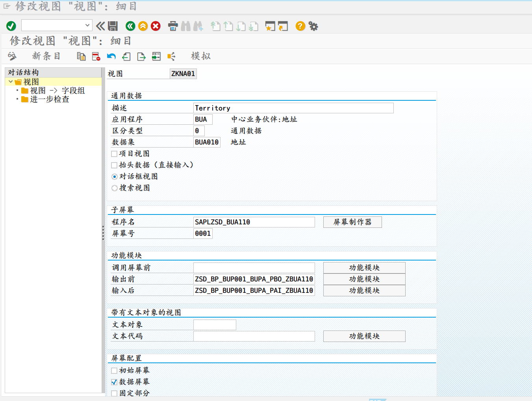Click the Undo change arrow icon

click(111, 57)
